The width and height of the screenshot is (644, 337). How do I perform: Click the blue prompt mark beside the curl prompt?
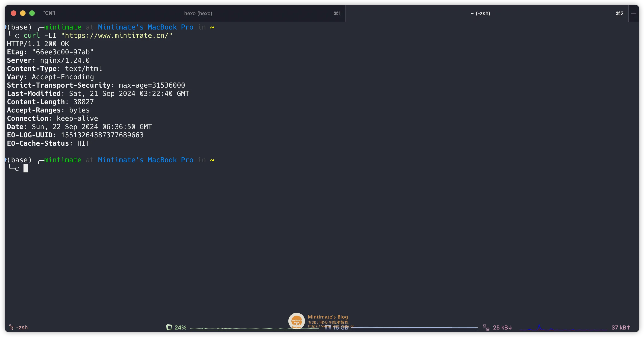click(6, 27)
